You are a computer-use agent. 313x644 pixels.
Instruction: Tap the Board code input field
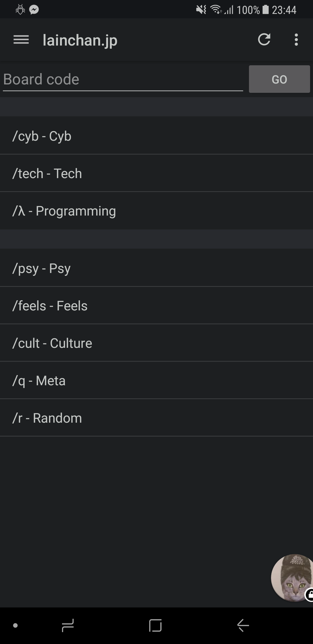click(x=123, y=79)
